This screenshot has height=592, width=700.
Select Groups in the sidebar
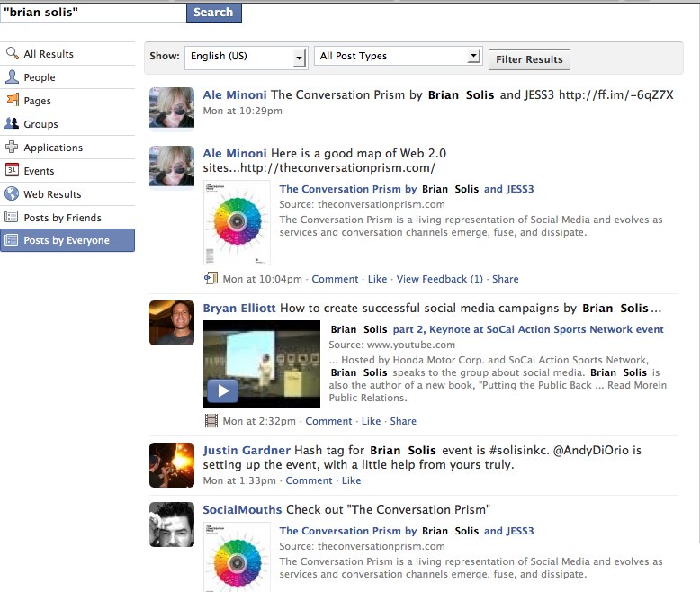[x=67, y=123]
